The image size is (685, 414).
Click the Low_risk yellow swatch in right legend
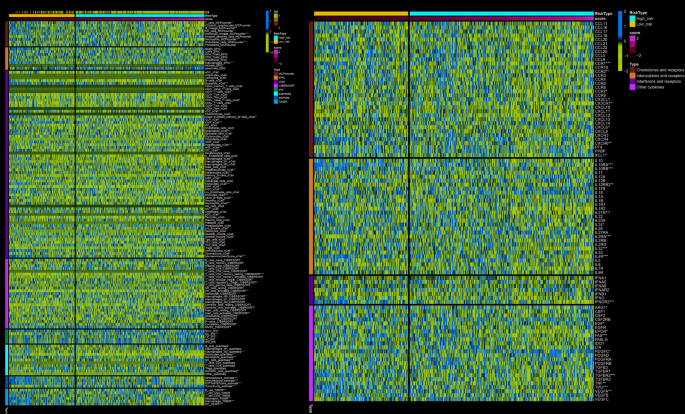(x=632, y=24)
